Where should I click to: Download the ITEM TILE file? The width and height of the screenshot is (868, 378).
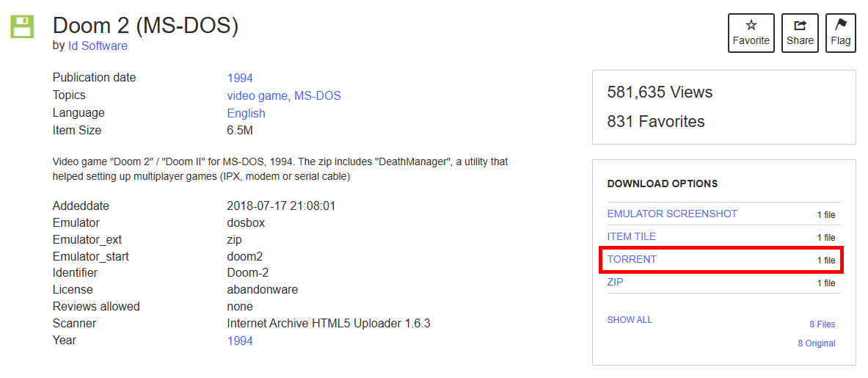[x=632, y=236]
